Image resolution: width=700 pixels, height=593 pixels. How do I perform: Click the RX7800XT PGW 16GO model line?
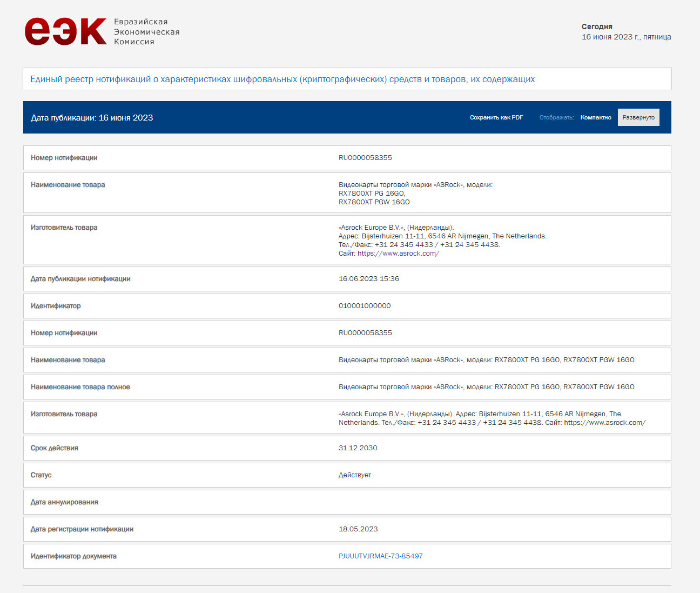(x=374, y=202)
